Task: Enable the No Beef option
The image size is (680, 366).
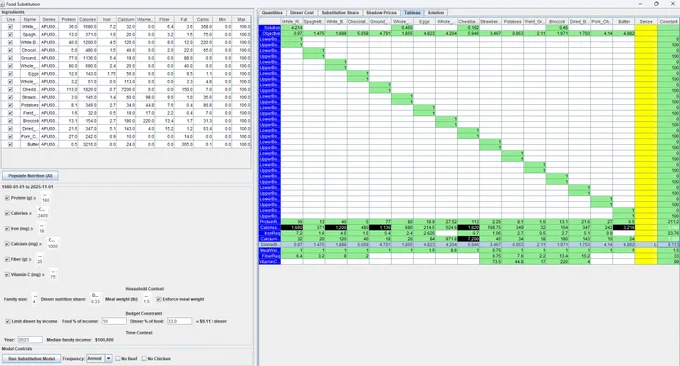Action: (x=118, y=359)
